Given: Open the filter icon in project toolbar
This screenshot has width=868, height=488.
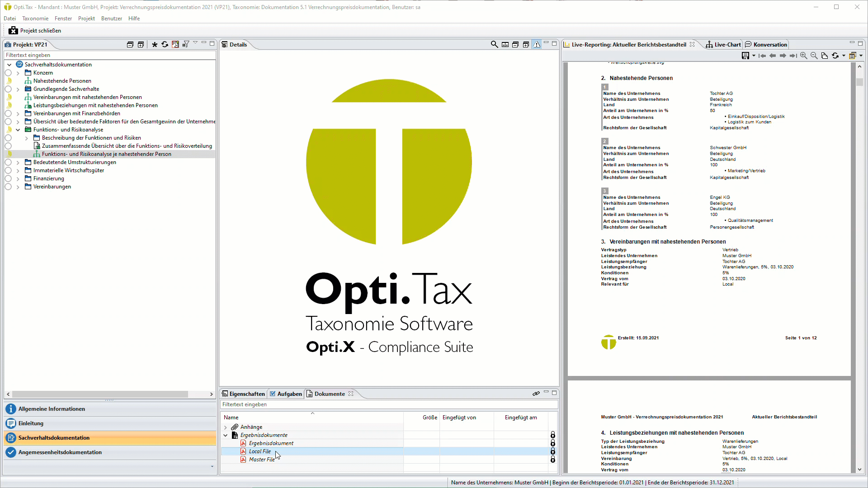Looking at the screenshot, I should tap(186, 44).
